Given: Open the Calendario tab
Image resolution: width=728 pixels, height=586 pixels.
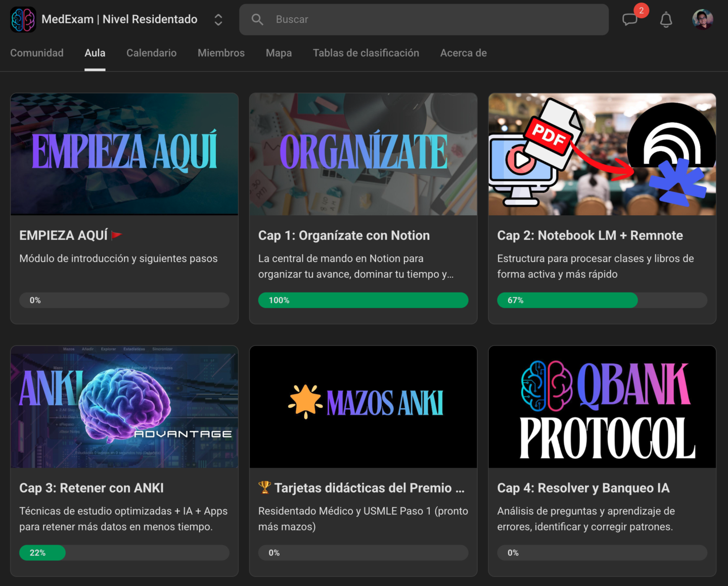Looking at the screenshot, I should [152, 53].
